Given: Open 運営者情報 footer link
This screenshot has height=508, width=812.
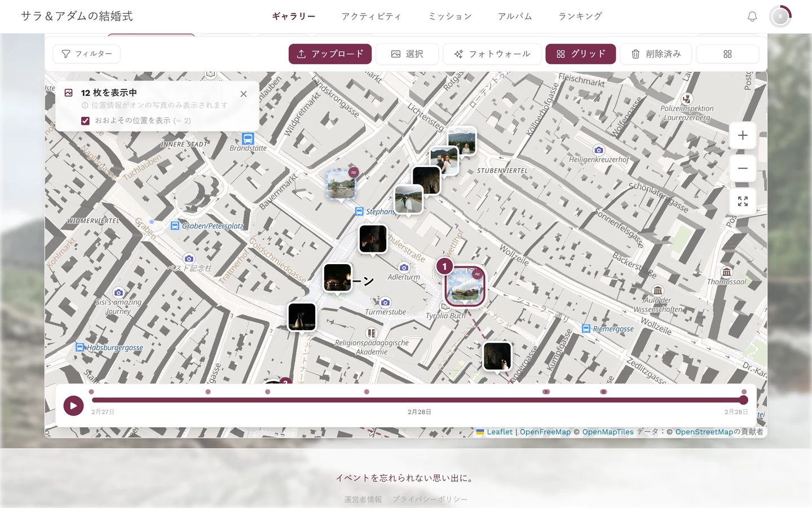Looking at the screenshot, I should click(363, 500).
